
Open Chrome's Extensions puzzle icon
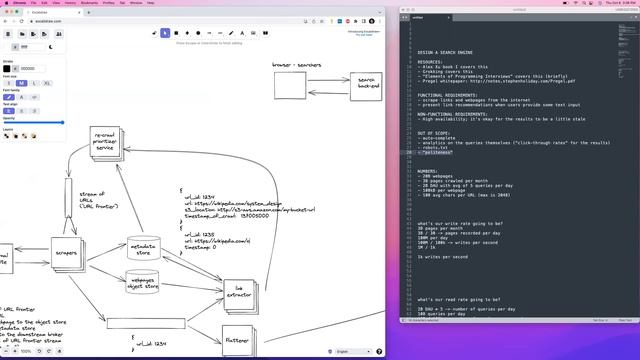coord(356,21)
